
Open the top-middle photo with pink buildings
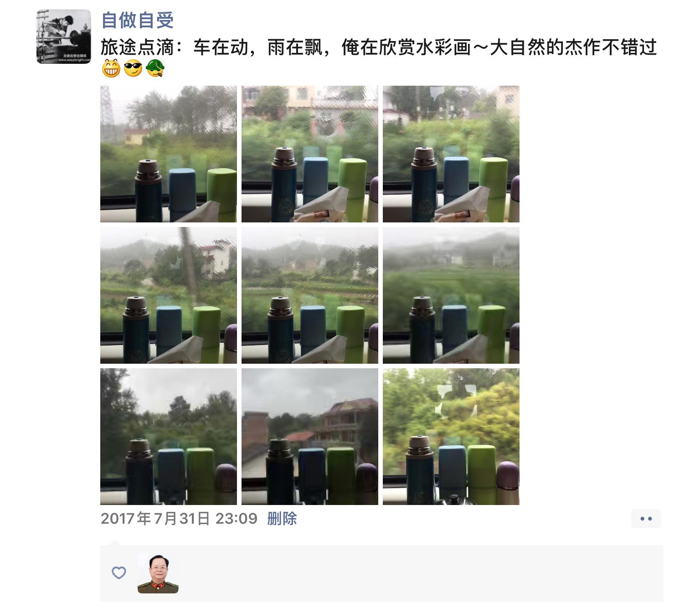click(x=310, y=154)
